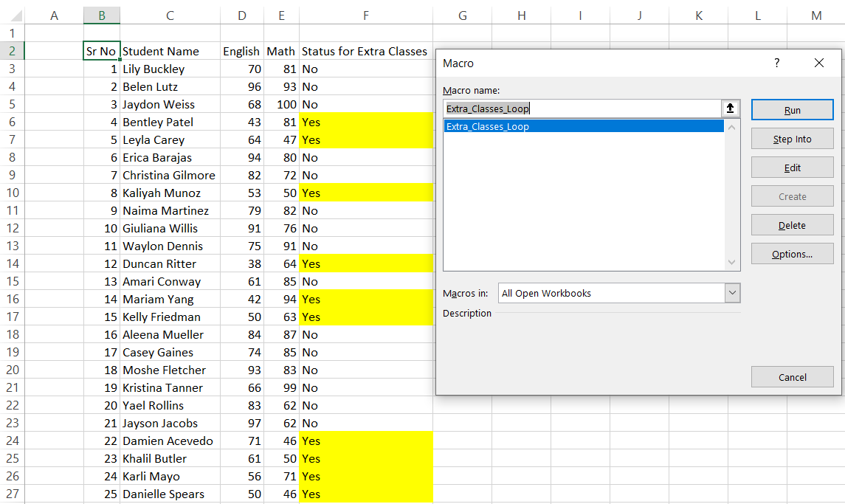This screenshot has height=504, width=845.
Task: Select column F header
Action: (366, 15)
